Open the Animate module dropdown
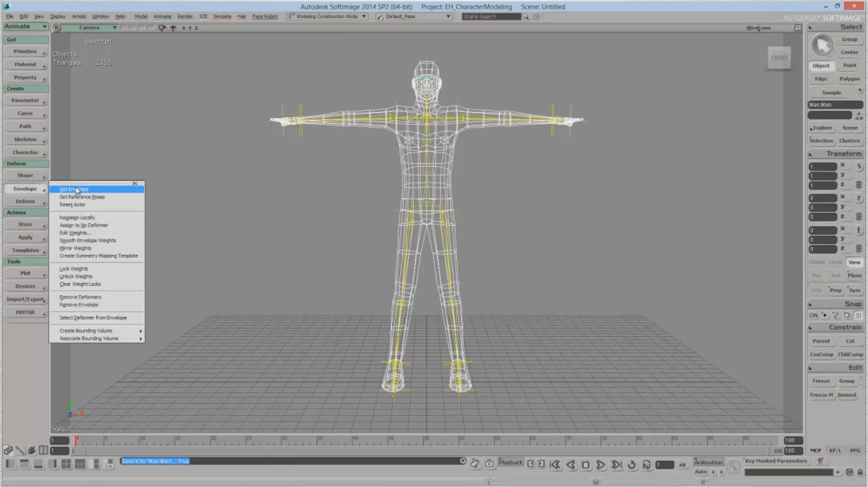868x487 pixels. [x=26, y=26]
